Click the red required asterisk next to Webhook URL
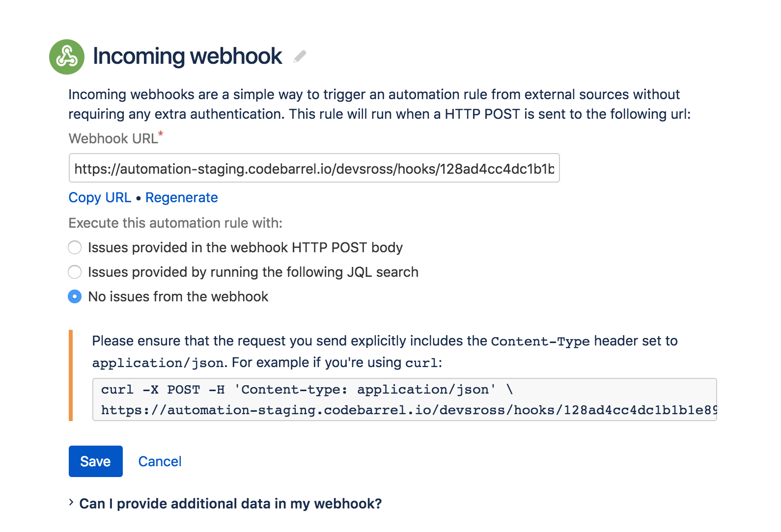The width and height of the screenshot is (781, 532). [x=161, y=134]
